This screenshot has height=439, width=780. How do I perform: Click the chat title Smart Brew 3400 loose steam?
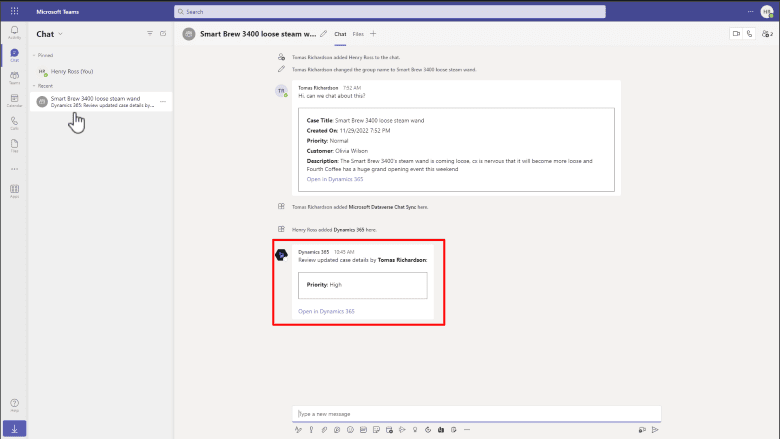(x=258, y=34)
